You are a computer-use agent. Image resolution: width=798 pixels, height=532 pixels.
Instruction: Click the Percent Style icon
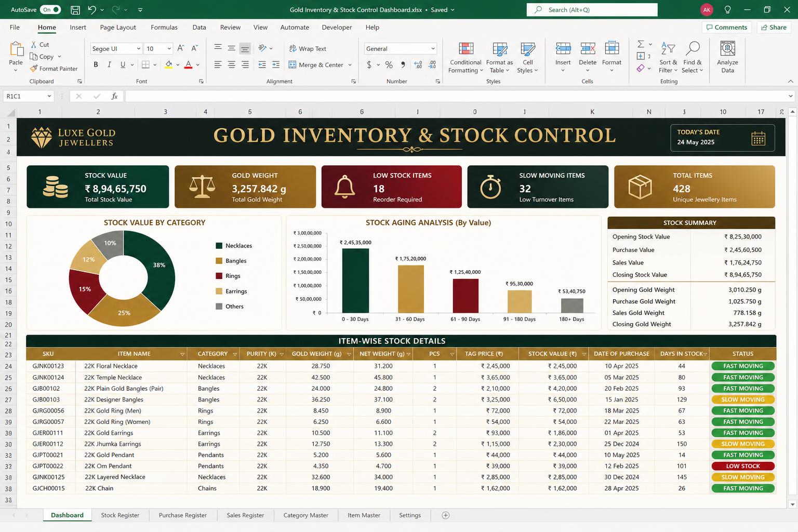pos(389,65)
